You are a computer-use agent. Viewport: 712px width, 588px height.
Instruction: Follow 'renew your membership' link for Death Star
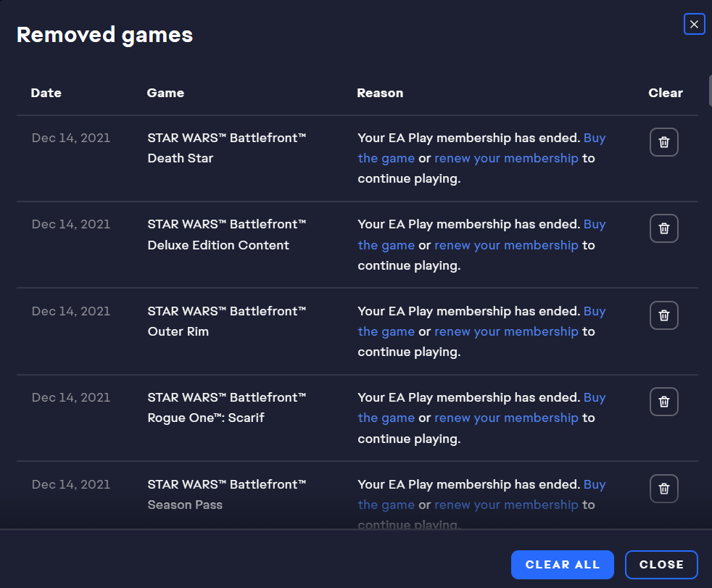pos(506,158)
